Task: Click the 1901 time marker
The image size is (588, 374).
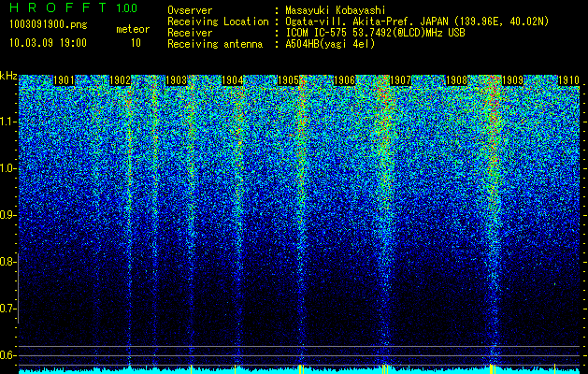Action: (x=64, y=80)
